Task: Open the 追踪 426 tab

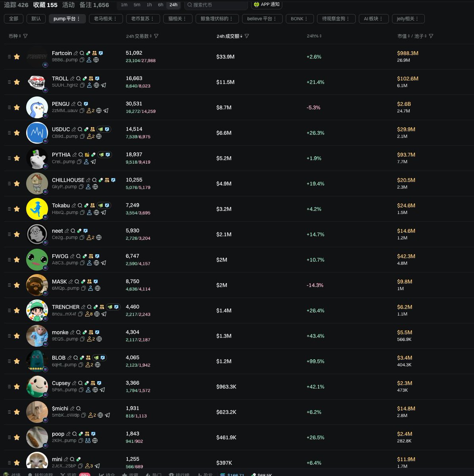Action: click(16, 5)
